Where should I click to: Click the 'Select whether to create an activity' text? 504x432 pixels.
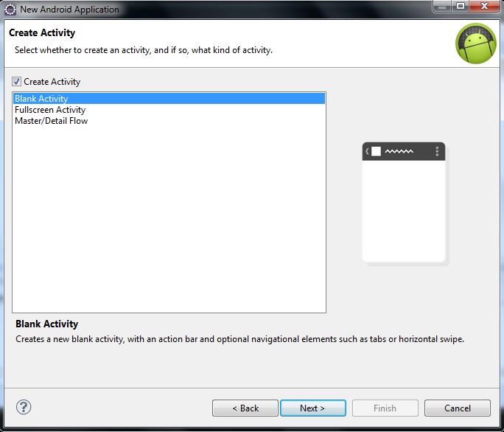click(x=144, y=50)
